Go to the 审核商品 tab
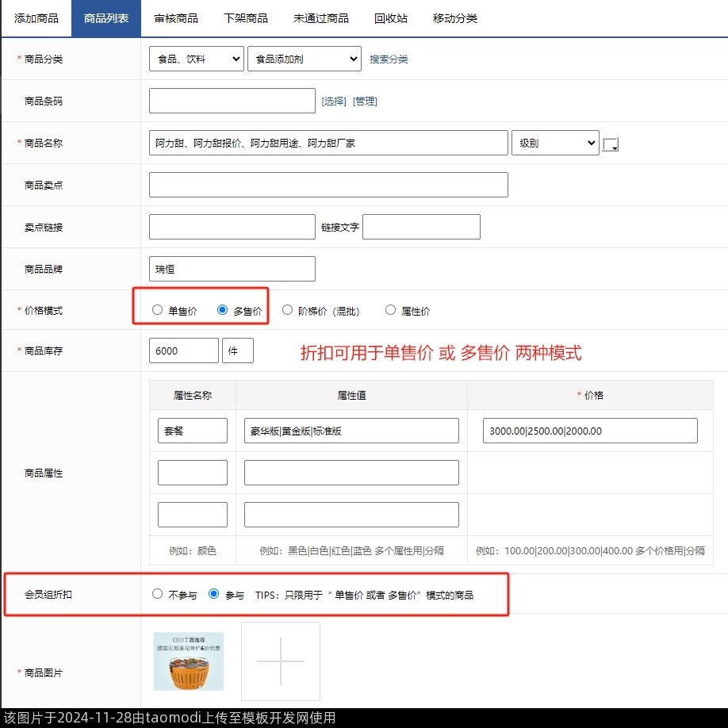This screenshot has width=728, height=728. [x=176, y=18]
